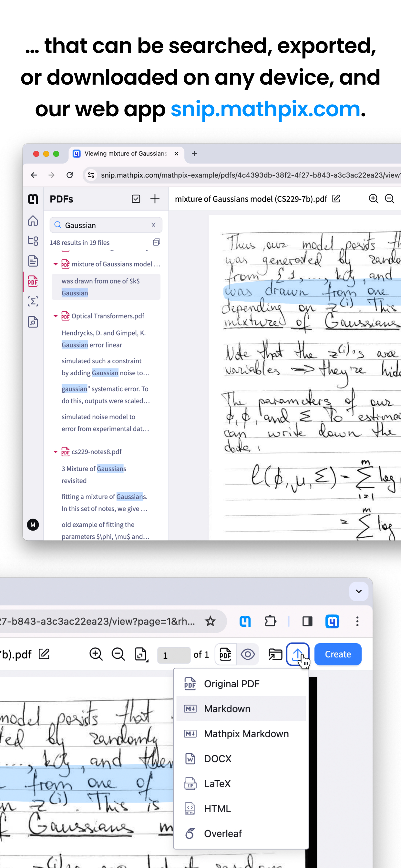Collapse mixture of Gaussians model results

[56, 264]
